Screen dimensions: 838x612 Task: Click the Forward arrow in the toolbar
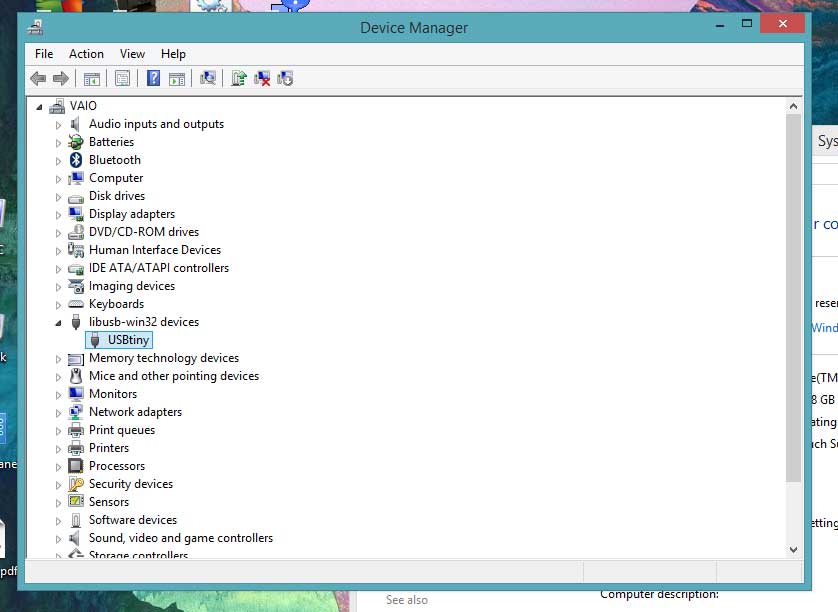click(x=61, y=79)
